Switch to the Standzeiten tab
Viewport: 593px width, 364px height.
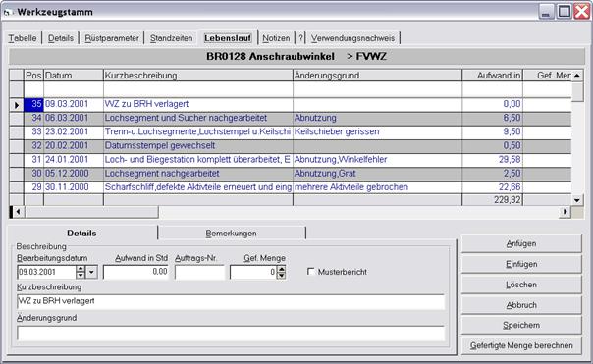171,38
